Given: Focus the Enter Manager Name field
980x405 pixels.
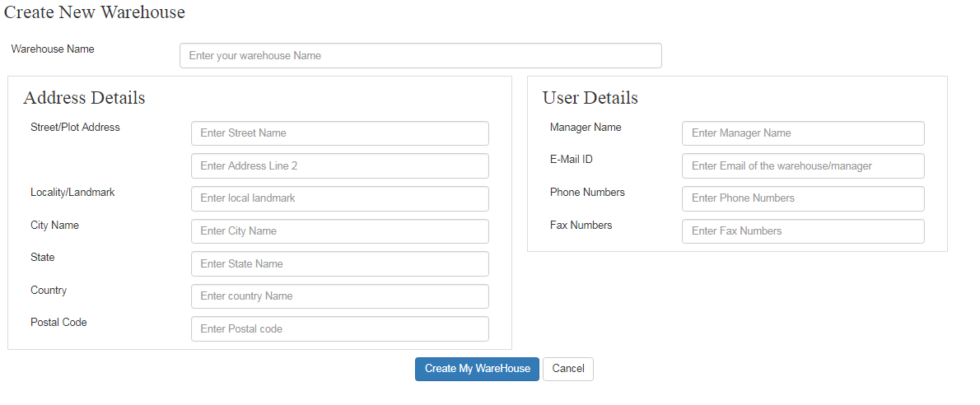Looking at the screenshot, I should click(x=802, y=133).
